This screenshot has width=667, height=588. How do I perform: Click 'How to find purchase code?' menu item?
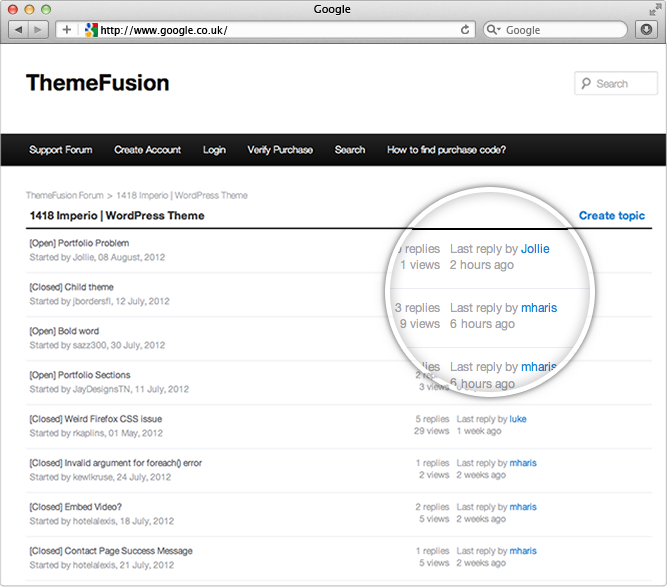click(446, 150)
